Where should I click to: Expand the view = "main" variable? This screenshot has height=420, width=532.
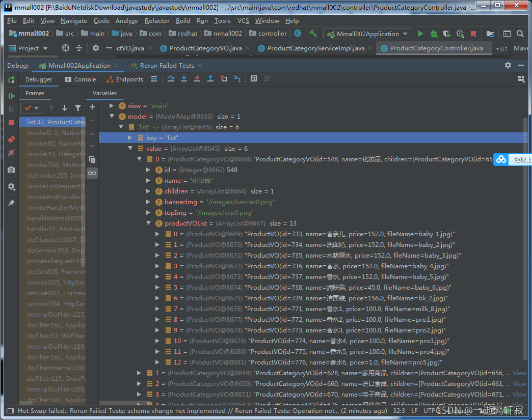point(111,106)
